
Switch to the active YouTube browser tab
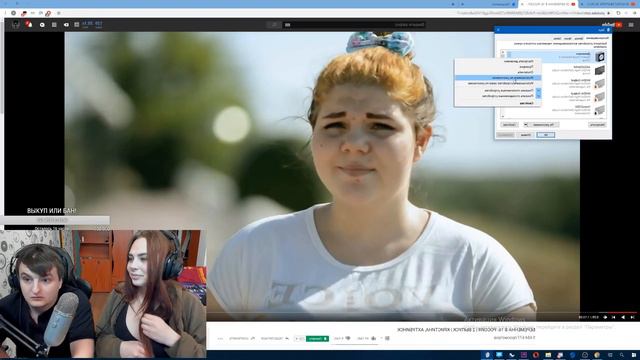[547, 4]
